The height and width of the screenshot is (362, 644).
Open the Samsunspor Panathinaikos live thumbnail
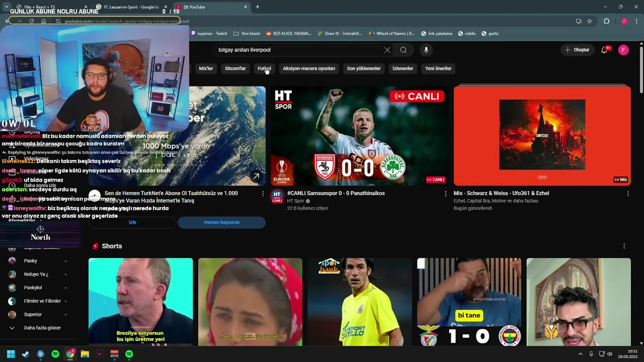[x=359, y=136]
